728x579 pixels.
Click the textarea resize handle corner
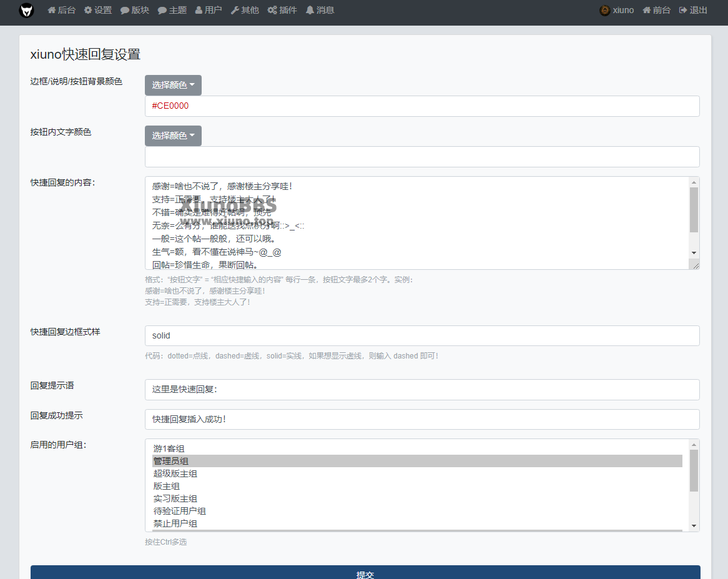coord(696,265)
